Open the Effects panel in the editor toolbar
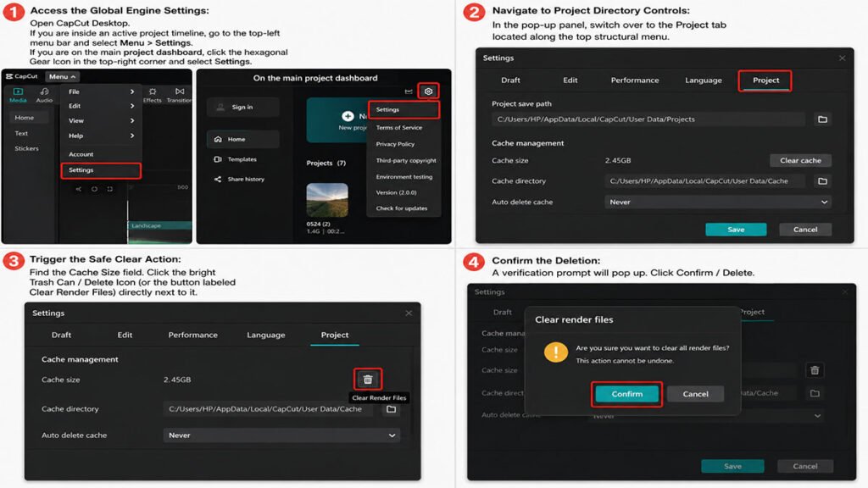 [x=153, y=95]
